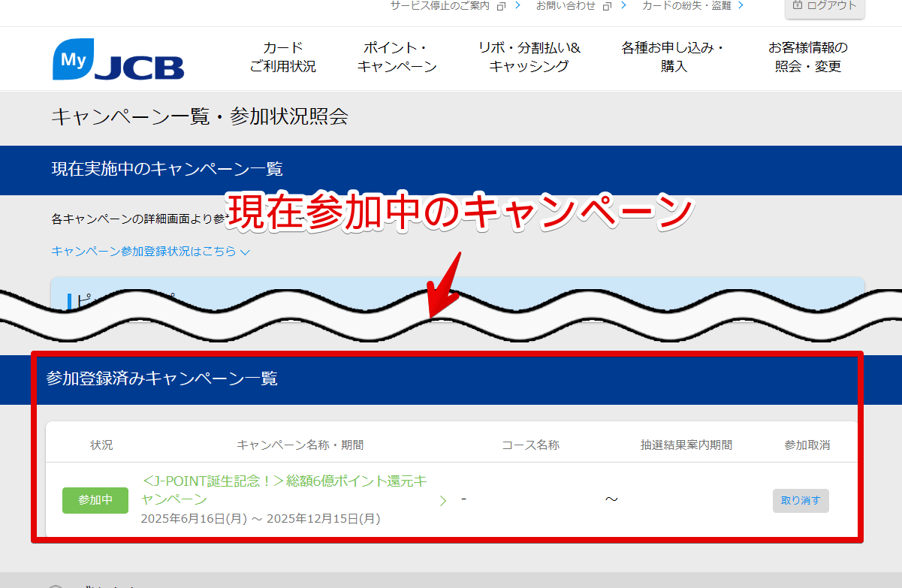The image size is (902, 588).
Task: Open the 各種お申し込み・購入 menu
Action: pyautogui.click(x=674, y=57)
